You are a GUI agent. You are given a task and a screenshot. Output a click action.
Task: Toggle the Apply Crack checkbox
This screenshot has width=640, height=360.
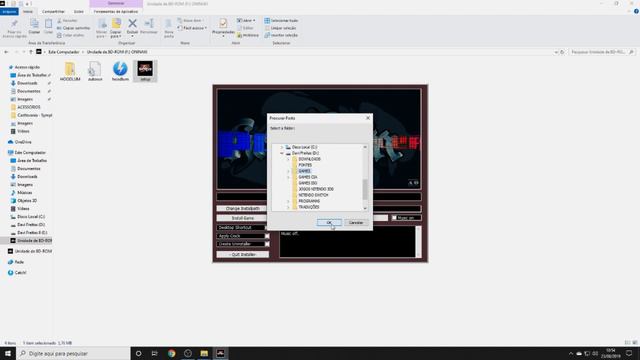267,236
